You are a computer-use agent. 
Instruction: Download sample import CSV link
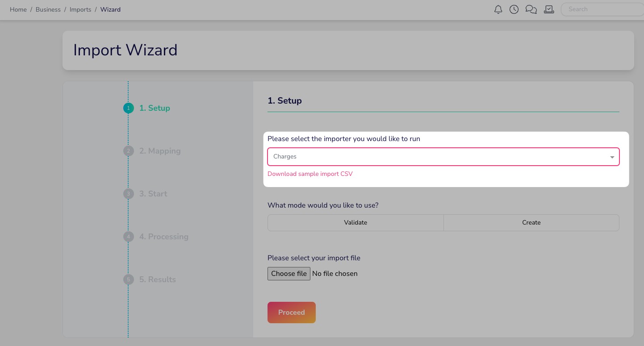pos(310,174)
